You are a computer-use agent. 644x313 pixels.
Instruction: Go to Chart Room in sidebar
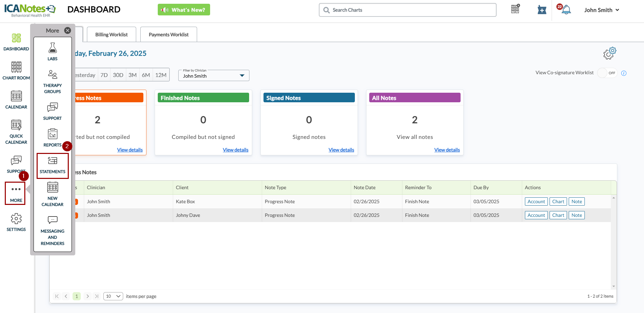(16, 71)
